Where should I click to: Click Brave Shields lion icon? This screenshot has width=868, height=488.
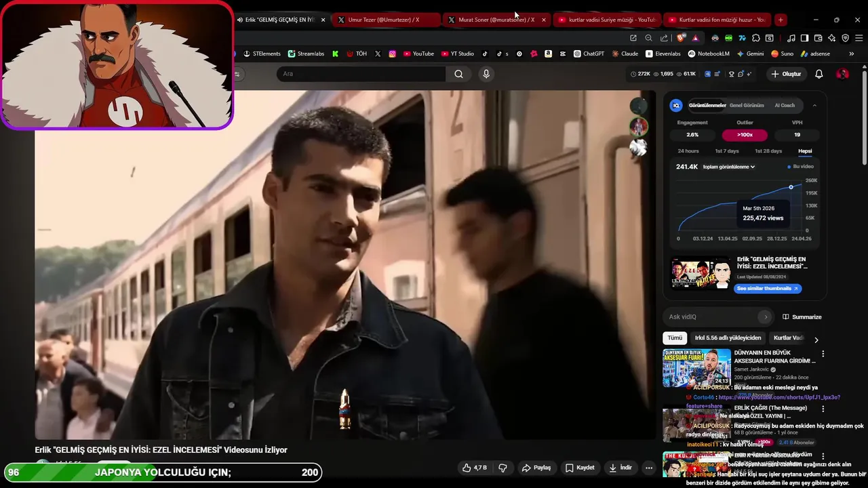(680, 38)
